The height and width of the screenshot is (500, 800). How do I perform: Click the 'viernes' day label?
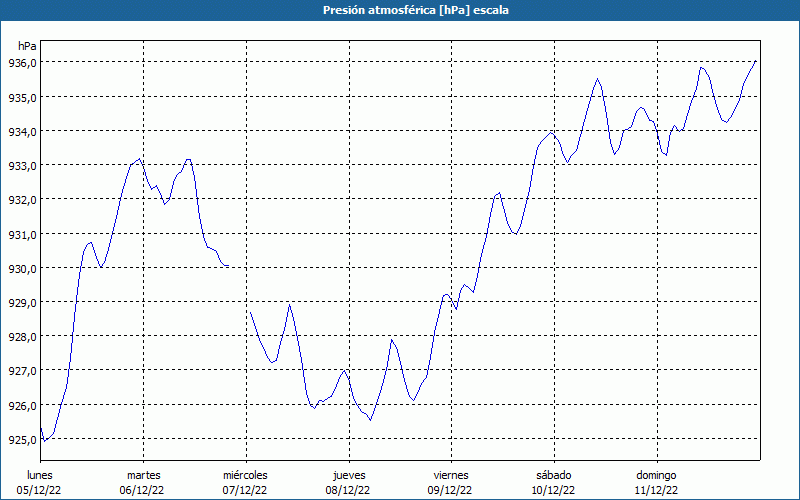coord(451,475)
